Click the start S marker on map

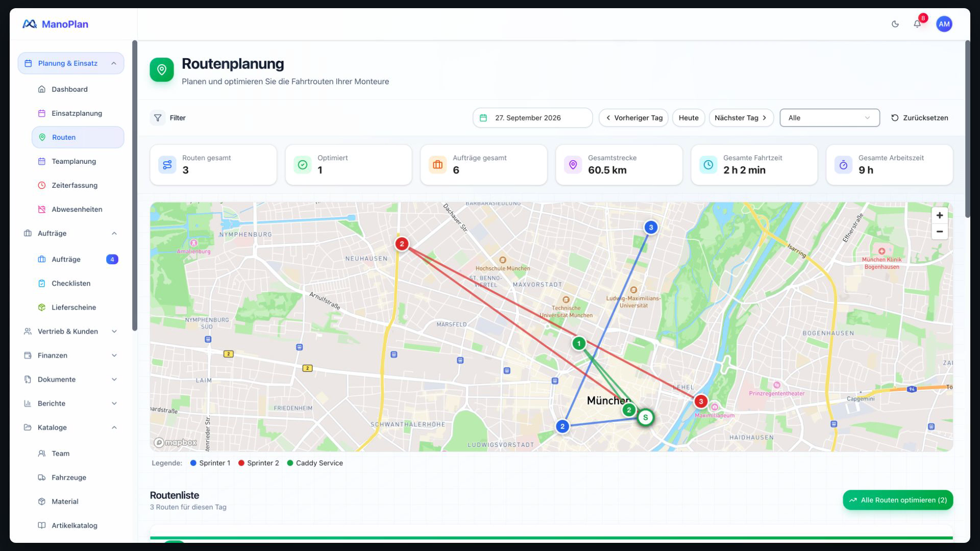click(x=645, y=418)
